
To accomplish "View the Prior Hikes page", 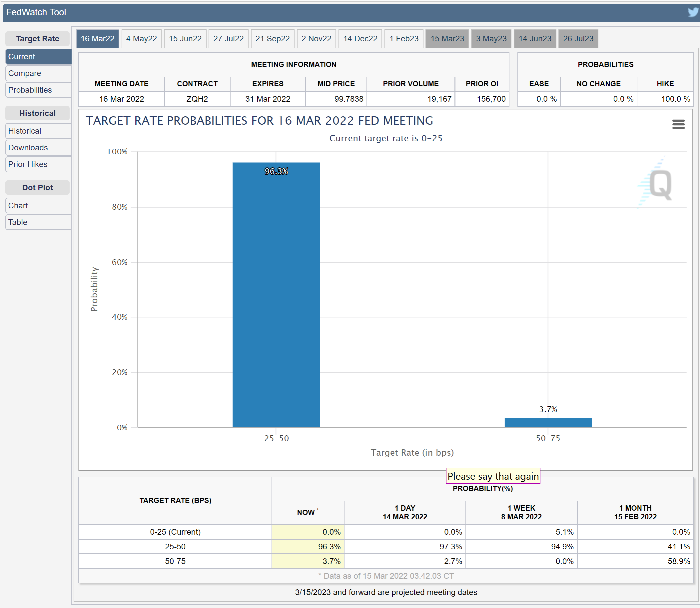I will coord(38,164).
